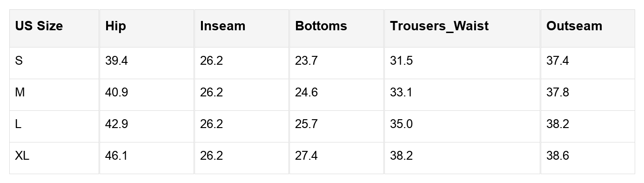Click the Outseam value 37.4
The width and height of the screenshot is (644, 183).
tap(557, 61)
